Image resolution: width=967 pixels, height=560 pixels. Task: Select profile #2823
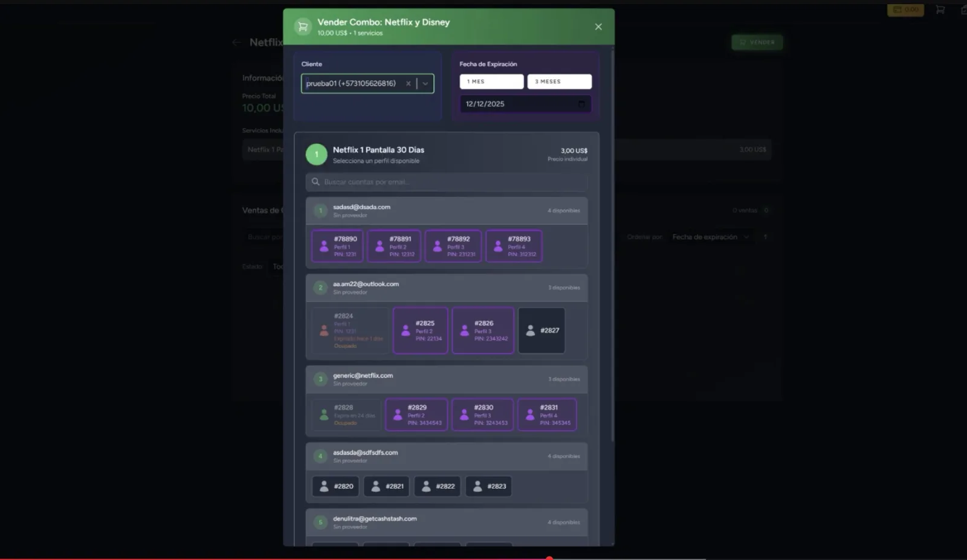[x=488, y=486]
